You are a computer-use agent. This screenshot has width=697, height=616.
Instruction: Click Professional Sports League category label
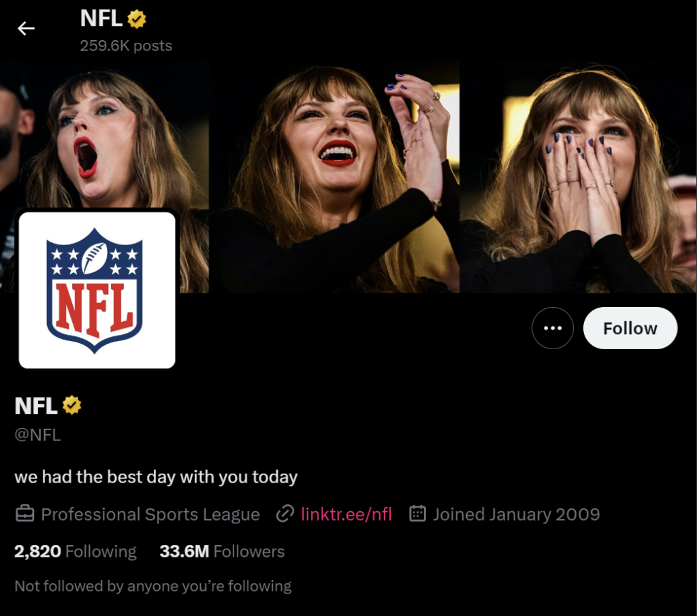point(150,514)
